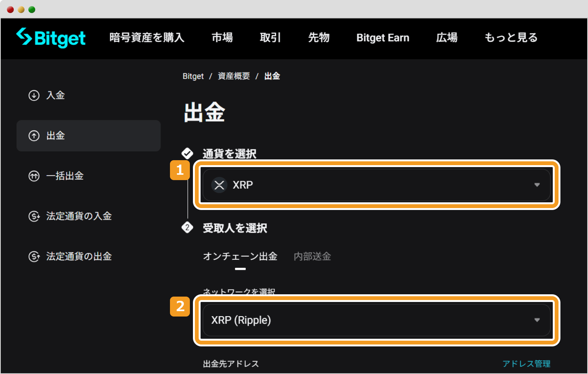Click the chevron on the network dropdown
Viewport: 588px width, 374px height.
537,320
